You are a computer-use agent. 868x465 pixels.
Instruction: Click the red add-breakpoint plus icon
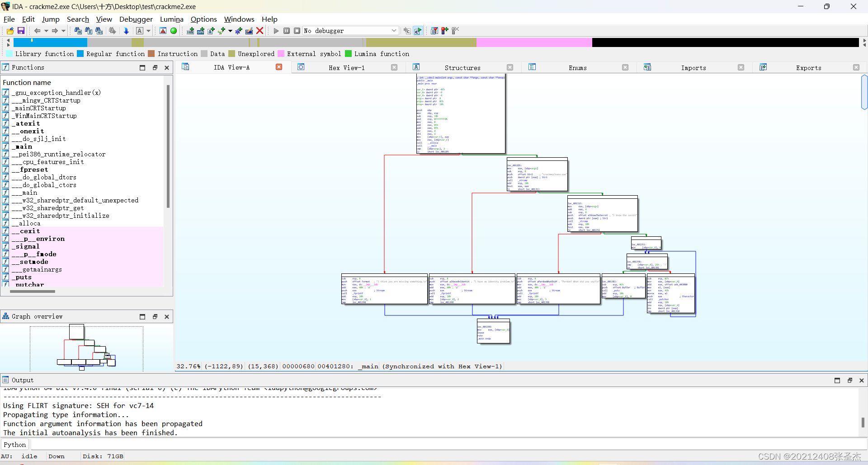point(445,31)
